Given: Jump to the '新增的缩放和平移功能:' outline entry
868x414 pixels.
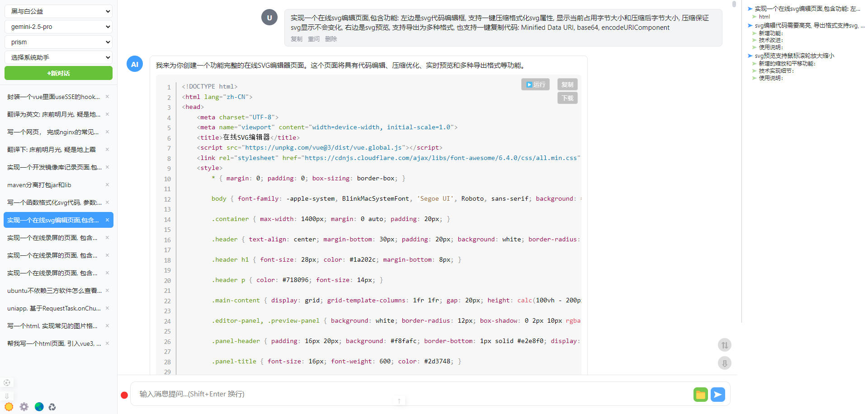Looking at the screenshot, I should click(787, 64).
